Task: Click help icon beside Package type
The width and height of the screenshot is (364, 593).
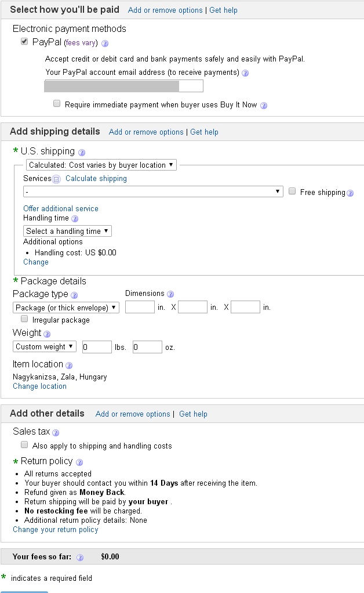Action: [x=74, y=295]
